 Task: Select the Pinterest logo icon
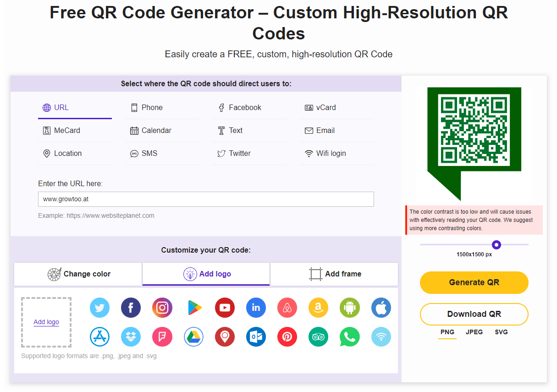287,337
